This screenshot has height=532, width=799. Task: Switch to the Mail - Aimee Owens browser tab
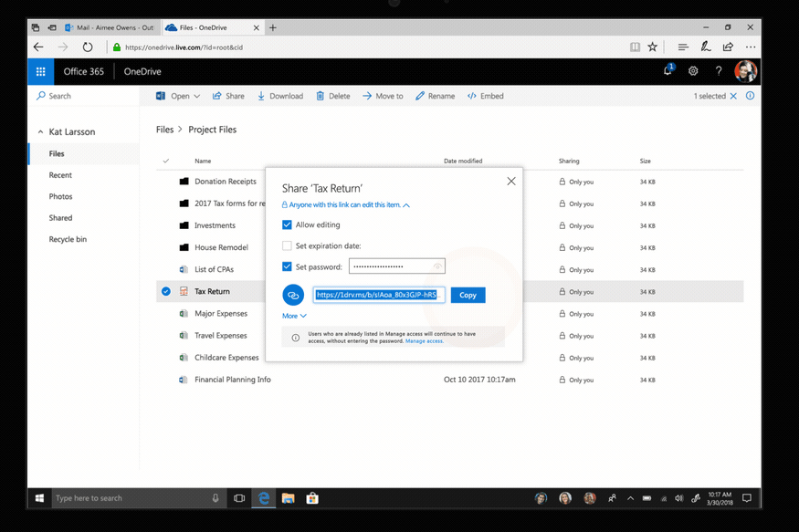click(110, 27)
